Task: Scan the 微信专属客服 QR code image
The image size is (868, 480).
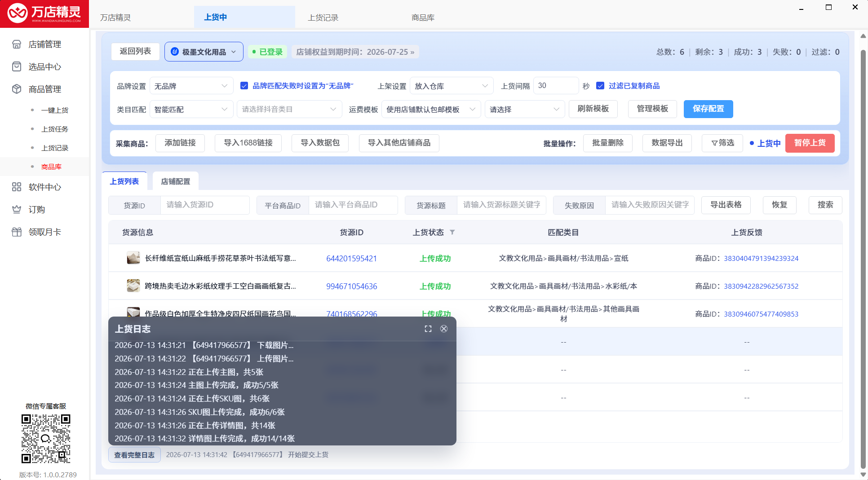Action: point(46,439)
